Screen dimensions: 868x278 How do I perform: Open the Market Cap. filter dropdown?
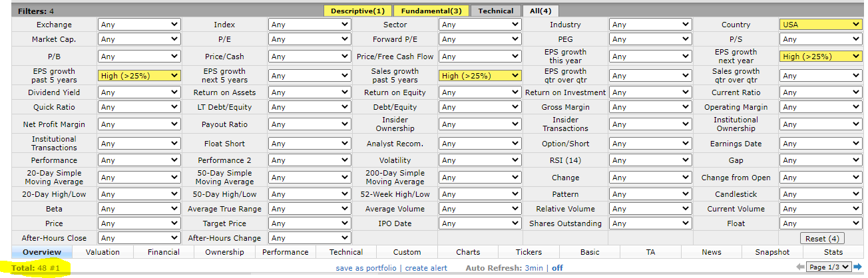click(x=139, y=40)
